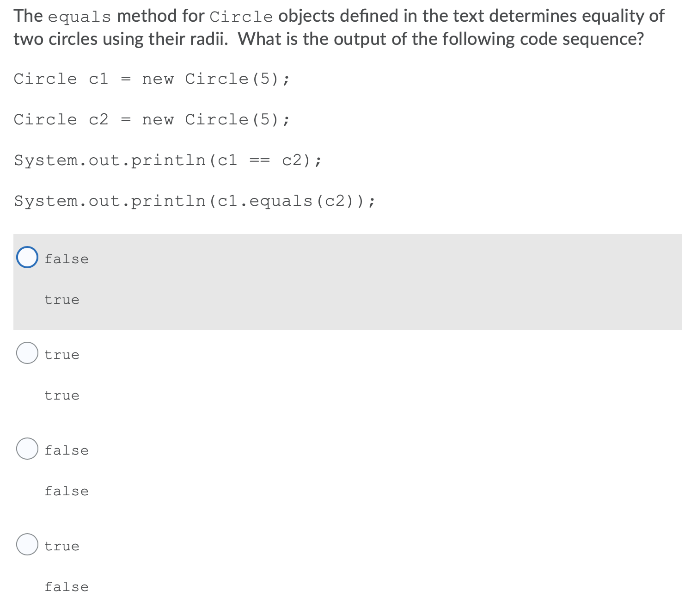Click the 'true' label of the fourth option
697x616 pixels.
pyautogui.click(x=62, y=546)
